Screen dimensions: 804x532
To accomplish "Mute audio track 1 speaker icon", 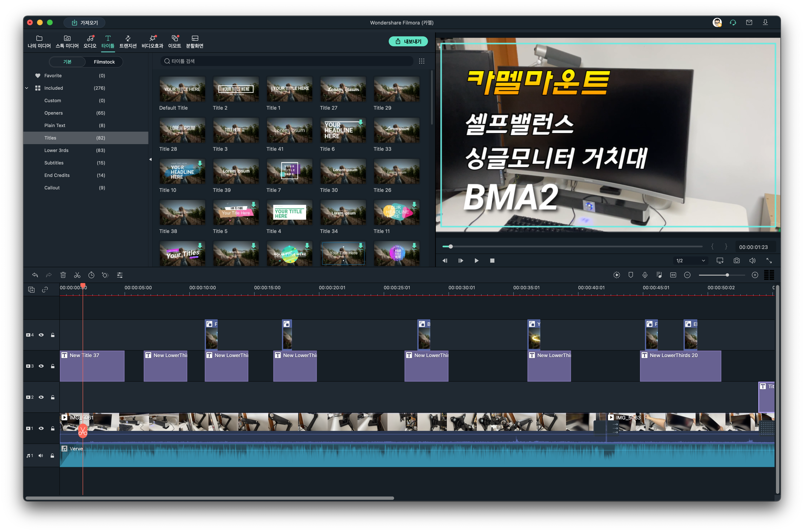I will coord(41,456).
